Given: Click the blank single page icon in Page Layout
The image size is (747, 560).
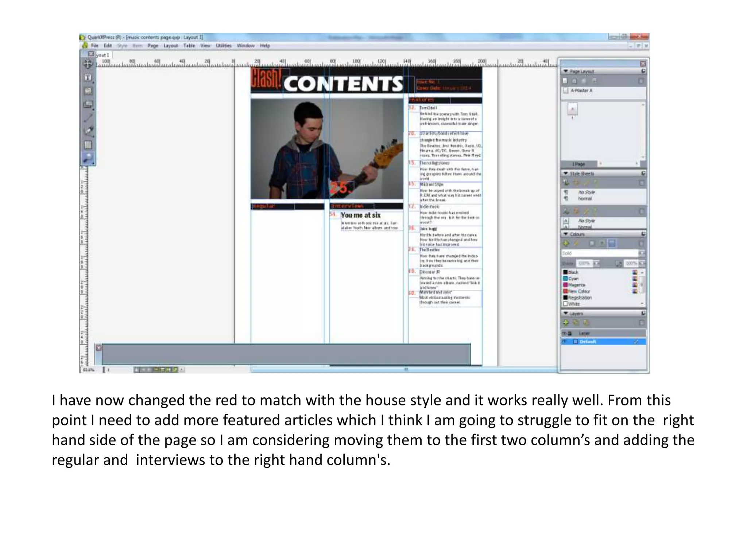Looking at the screenshot, I should pyautogui.click(x=565, y=81).
